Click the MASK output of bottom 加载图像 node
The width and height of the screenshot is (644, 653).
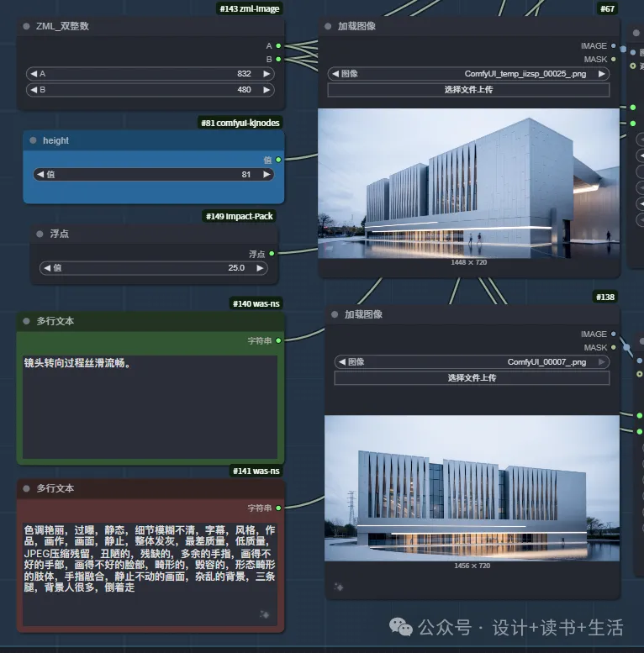point(614,347)
